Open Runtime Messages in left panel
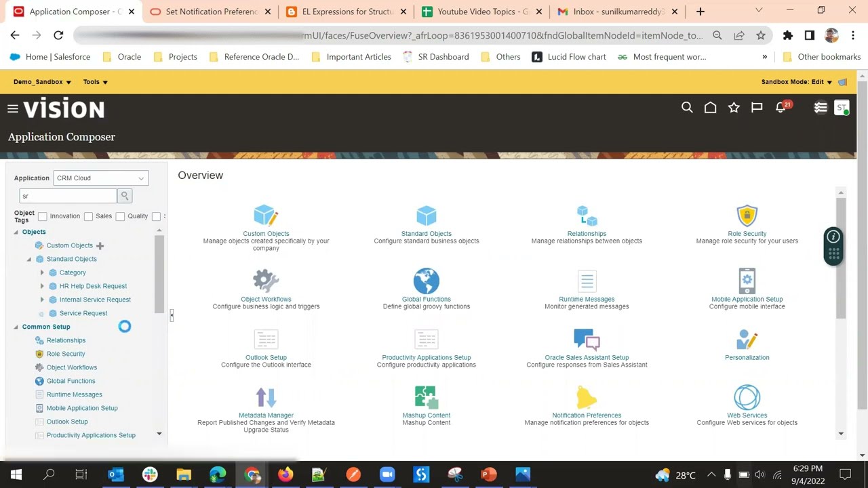This screenshot has width=868, height=488. [x=74, y=394]
